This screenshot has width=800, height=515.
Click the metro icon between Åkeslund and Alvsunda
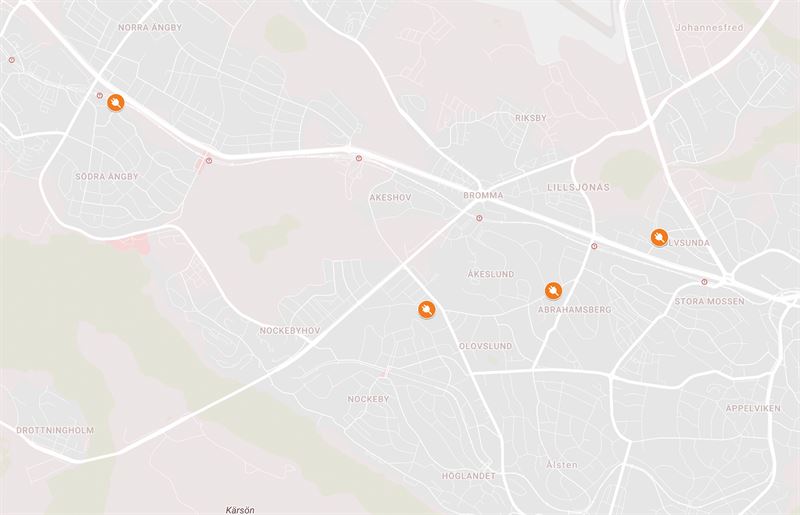tap(594, 246)
